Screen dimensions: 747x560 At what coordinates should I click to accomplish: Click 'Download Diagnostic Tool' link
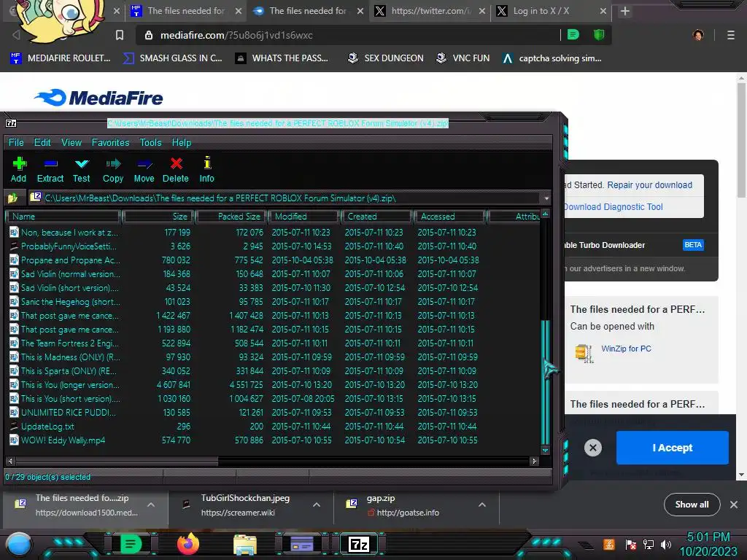613,206
